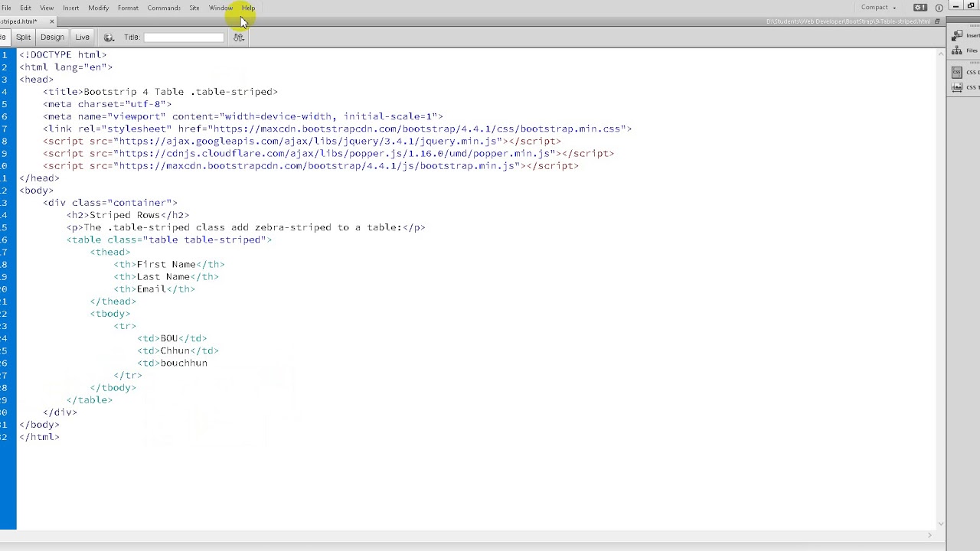Open the File menu
980x551 pixels.
pyautogui.click(x=6, y=8)
